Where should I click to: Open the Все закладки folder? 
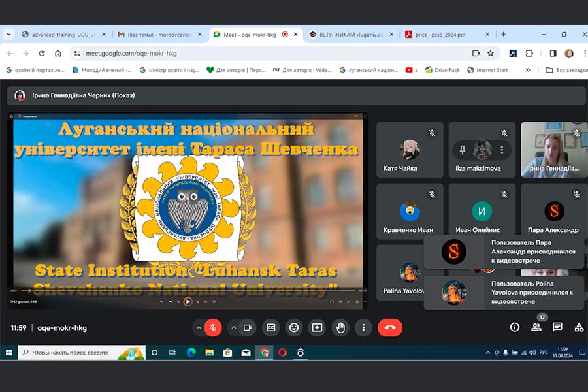(x=566, y=70)
